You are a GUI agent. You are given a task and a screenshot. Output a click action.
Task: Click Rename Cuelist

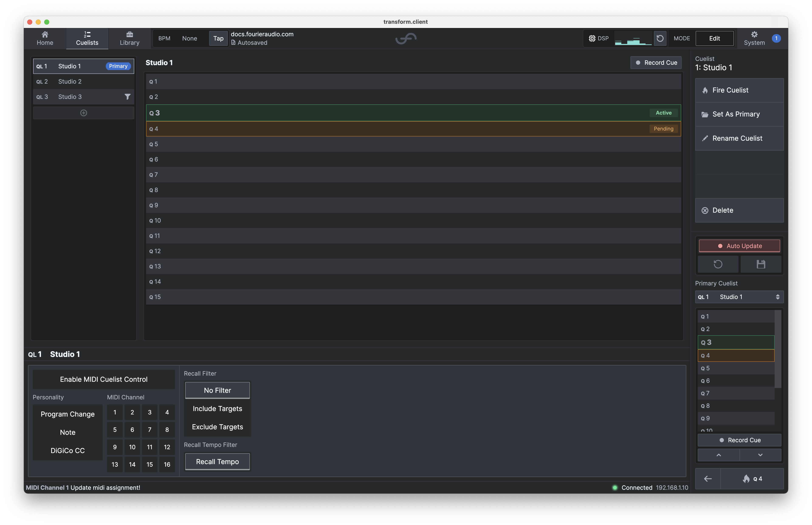pos(739,138)
